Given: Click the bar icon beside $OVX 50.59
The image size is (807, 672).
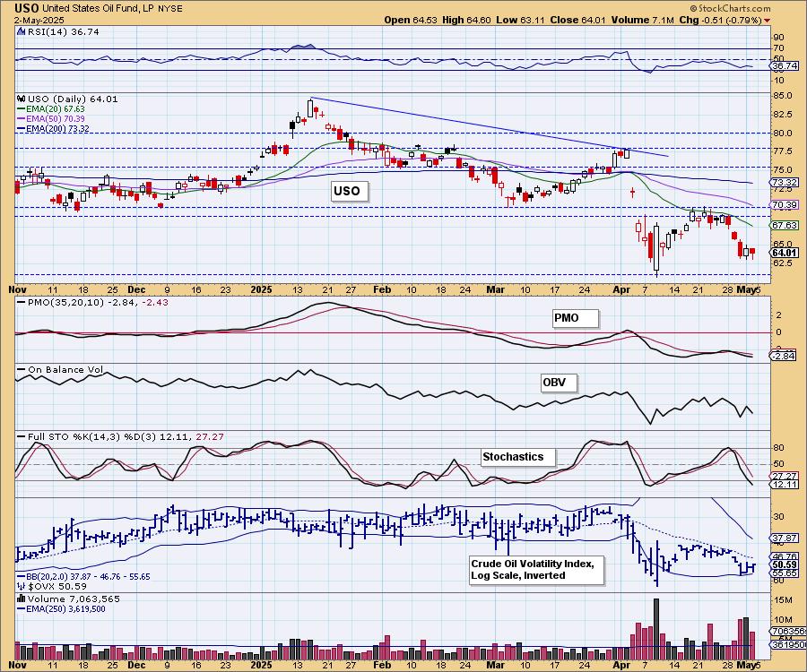Looking at the screenshot, I should (22, 586).
